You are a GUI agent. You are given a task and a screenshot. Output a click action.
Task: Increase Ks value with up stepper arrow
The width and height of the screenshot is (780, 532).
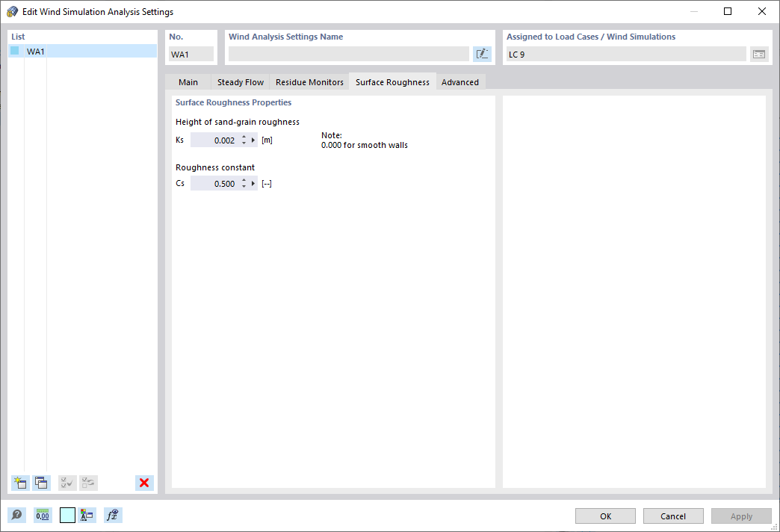click(x=244, y=137)
